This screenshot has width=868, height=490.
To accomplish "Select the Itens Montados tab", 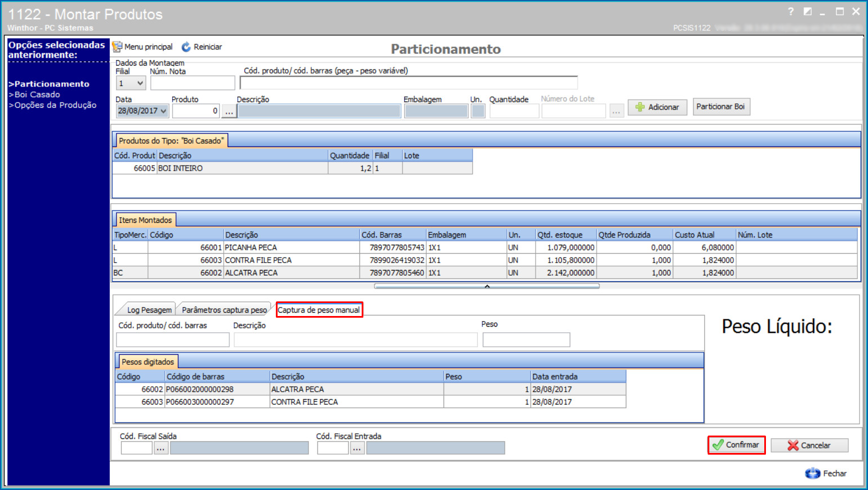I will tap(145, 220).
